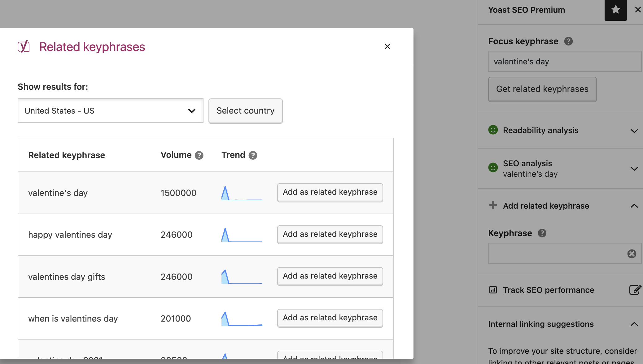This screenshot has width=643, height=364.
Task: Click the trend chart for valentine's day
Action: tap(242, 193)
